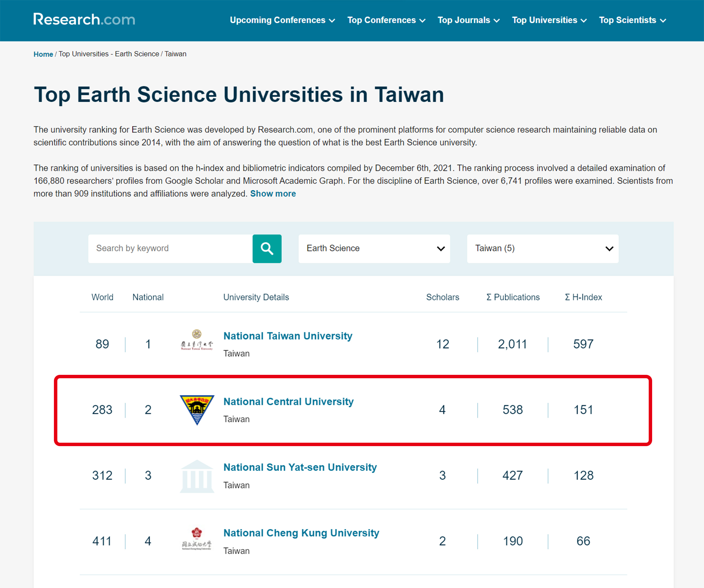Open the Top Scientists menu
The width and height of the screenshot is (704, 588).
(633, 20)
